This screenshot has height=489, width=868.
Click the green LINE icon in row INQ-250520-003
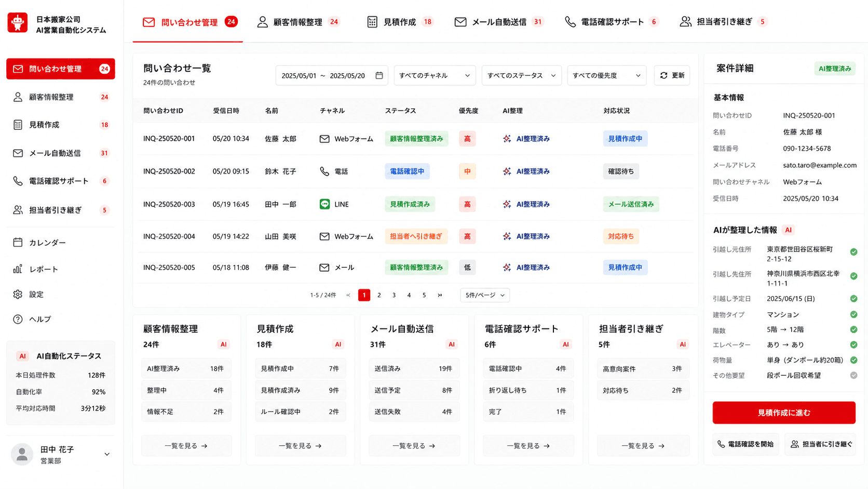[x=324, y=204]
